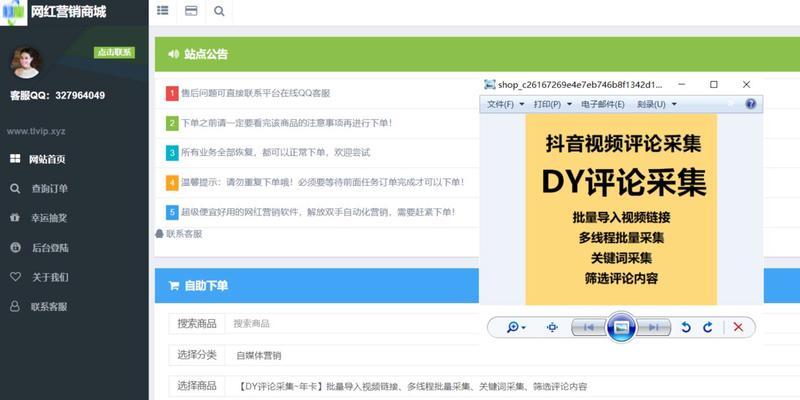Viewport: 800px width, 400px height.
Task: Open the 选择商品 dropdown with DY评论采集
Action: (512, 386)
